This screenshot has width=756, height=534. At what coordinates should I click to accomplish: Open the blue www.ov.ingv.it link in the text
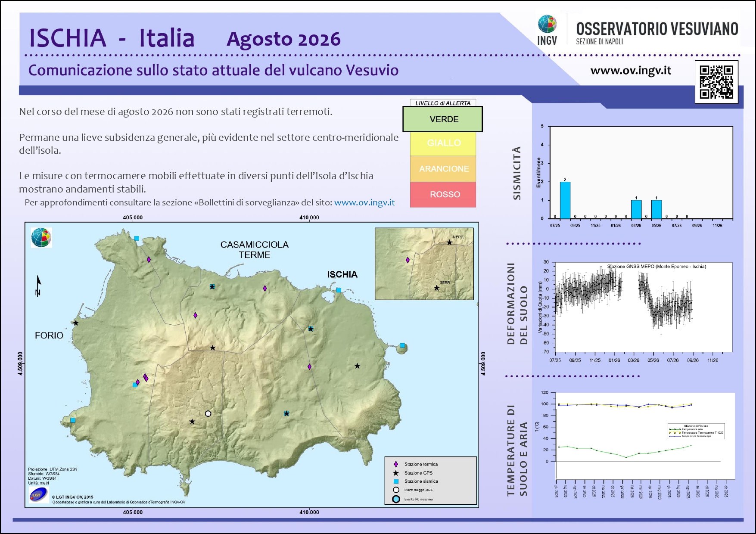pyautogui.click(x=364, y=202)
